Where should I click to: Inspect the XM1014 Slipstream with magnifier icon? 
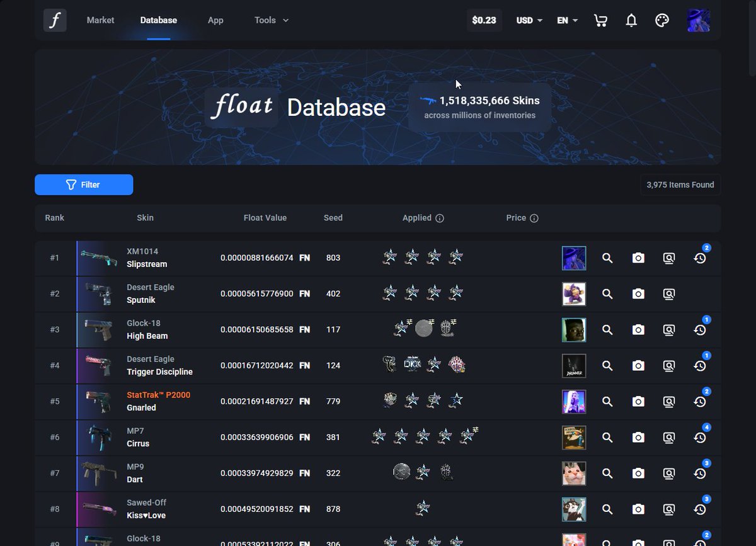607,258
